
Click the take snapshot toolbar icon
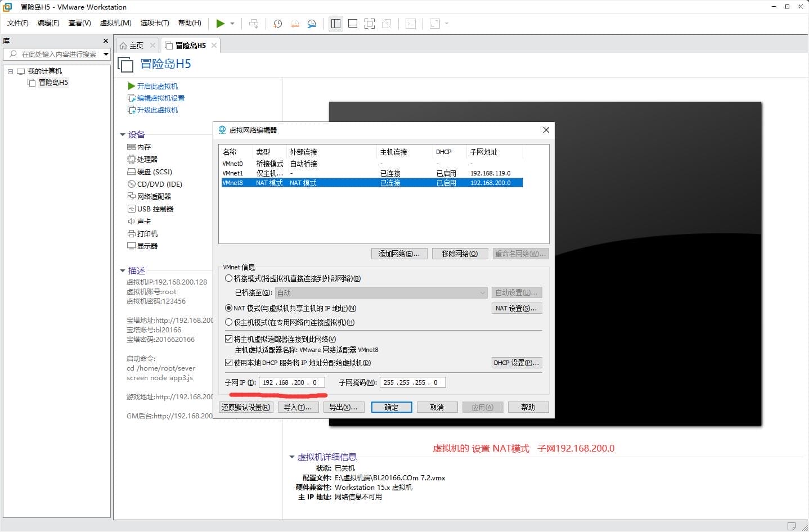point(277,23)
